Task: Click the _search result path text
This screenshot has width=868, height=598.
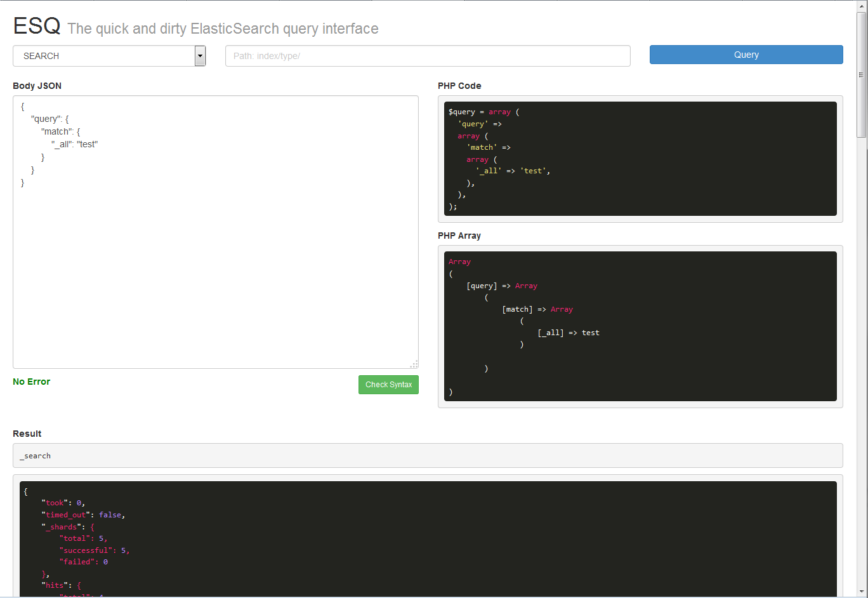Action: coord(35,456)
